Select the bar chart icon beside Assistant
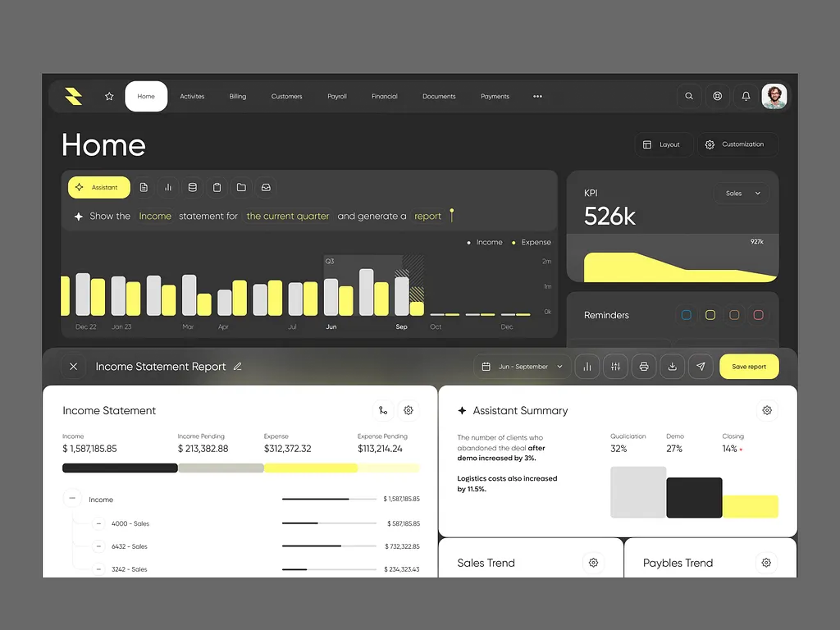Image resolution: width=840 pixels, height=630 pixels. [x=168, y=187]
